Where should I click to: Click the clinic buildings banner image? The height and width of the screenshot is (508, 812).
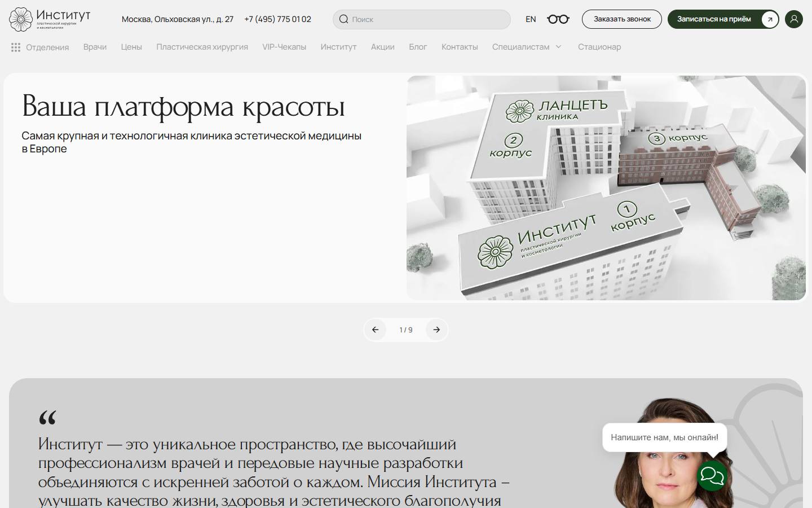coord(606,188)
